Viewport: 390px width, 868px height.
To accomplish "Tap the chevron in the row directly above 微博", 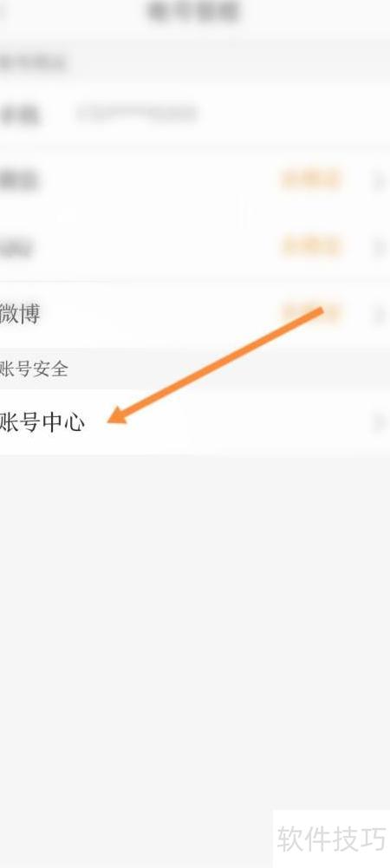I will [x=379, y=247].
